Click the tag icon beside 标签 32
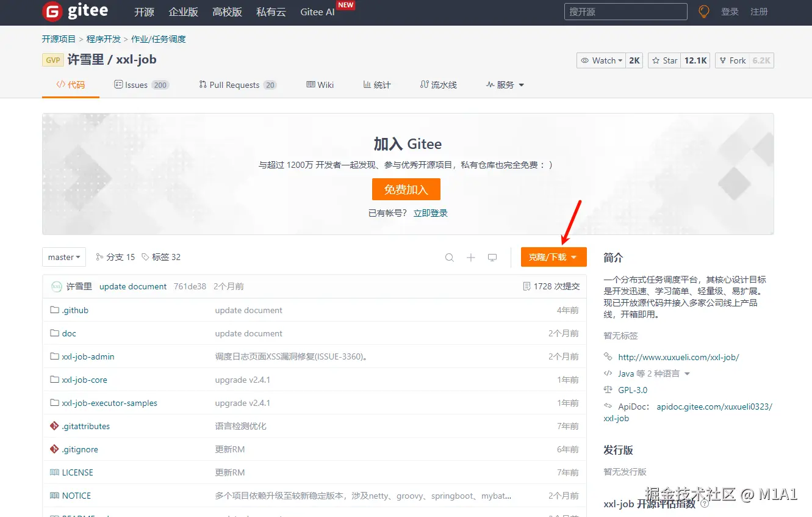This screenshot has height=517, width=812. [x=145, y=257]
